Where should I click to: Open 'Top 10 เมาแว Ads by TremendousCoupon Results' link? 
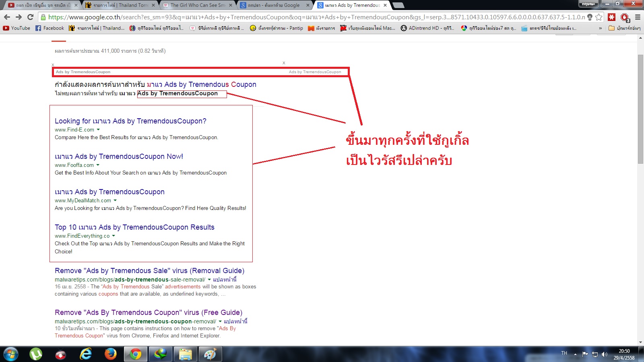134,227
